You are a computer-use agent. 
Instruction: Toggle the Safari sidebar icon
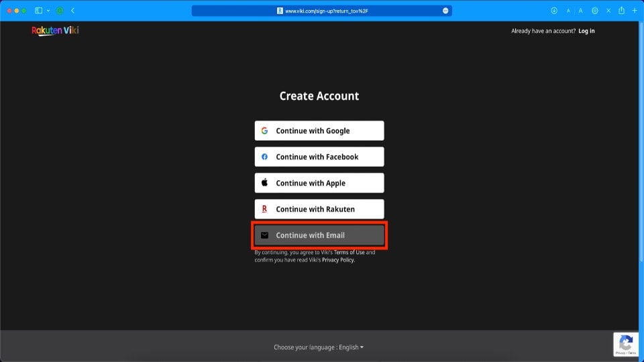click(39, 11)
